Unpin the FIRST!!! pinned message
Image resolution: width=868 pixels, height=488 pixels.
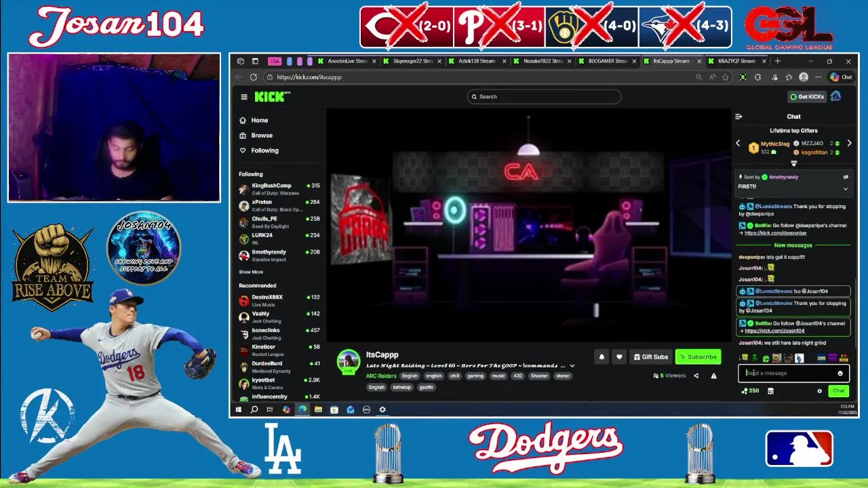tap(845, 177)
